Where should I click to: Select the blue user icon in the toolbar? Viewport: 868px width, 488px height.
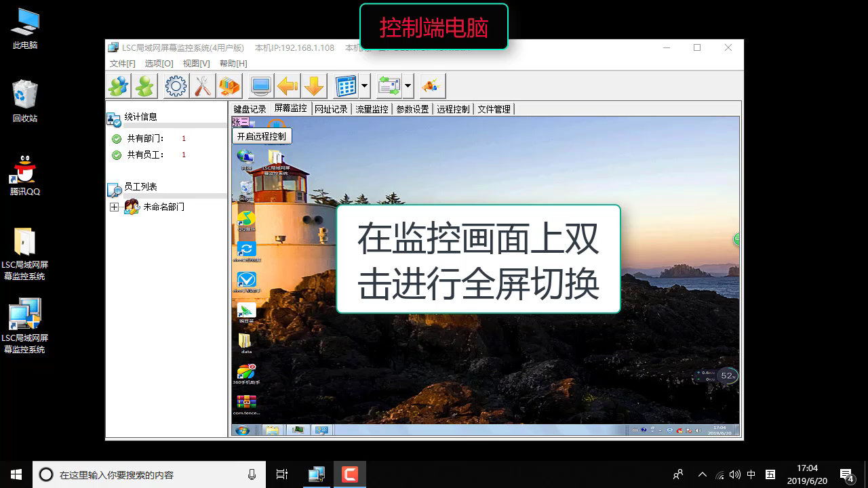117,86
